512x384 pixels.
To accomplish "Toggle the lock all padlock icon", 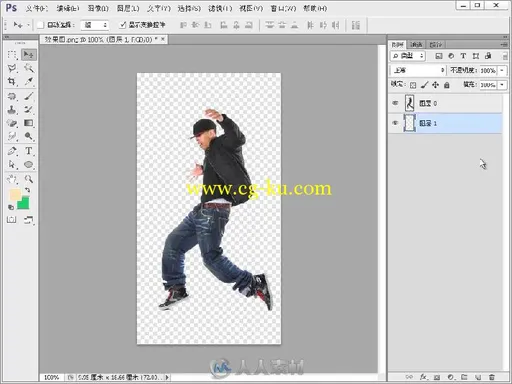I will 447,85.
